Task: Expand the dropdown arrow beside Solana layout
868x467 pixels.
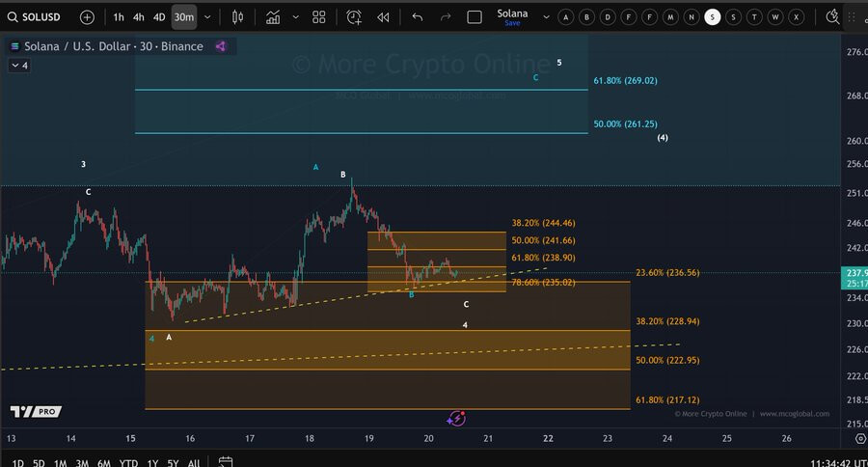Action: (547, 17)
